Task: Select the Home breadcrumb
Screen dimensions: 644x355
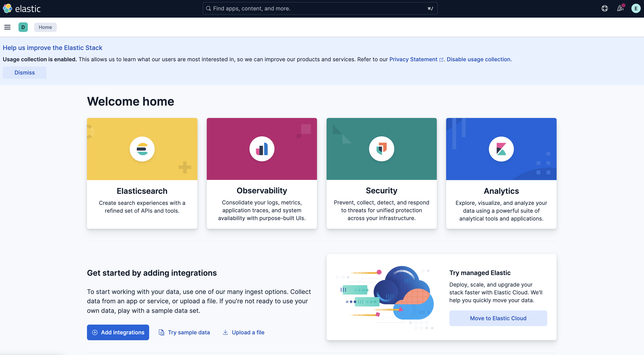Action: coord(45,27)
